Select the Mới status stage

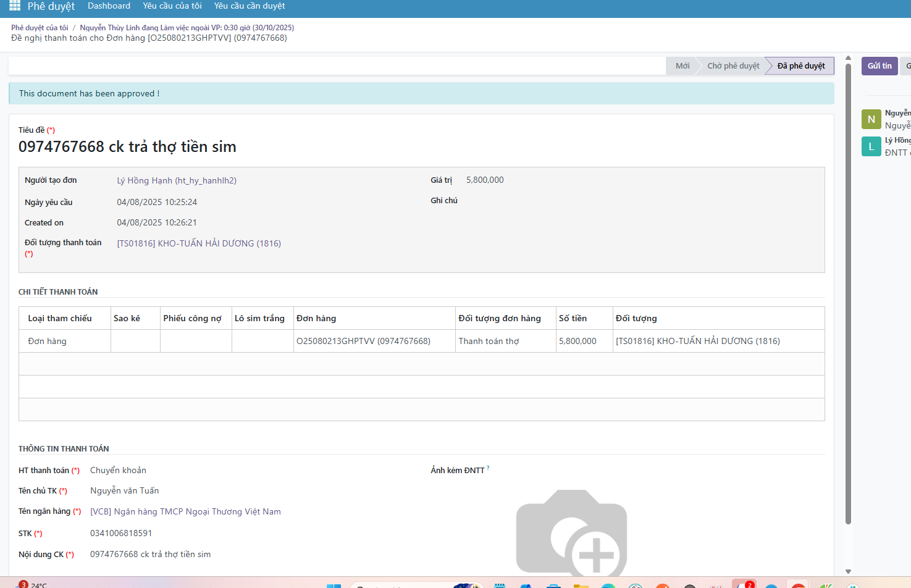click(682, 66)
